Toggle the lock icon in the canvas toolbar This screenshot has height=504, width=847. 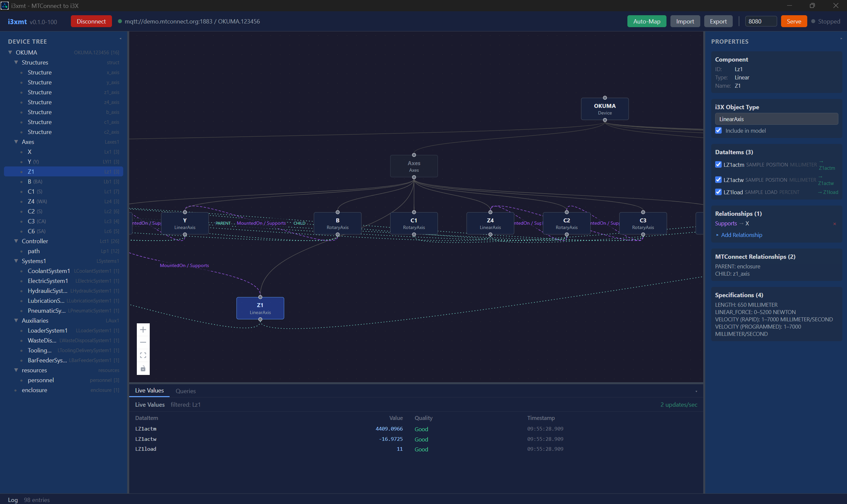[143, 369]
